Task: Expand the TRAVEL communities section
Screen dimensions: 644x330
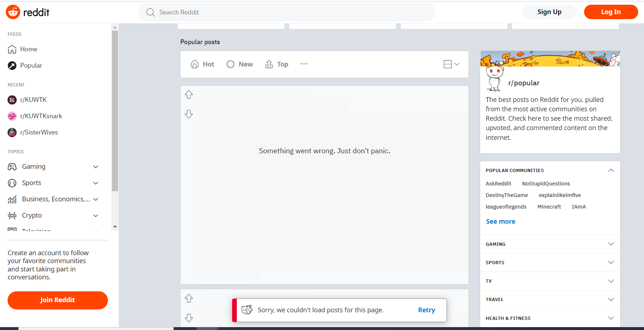Action: click(x=611, y=300)
